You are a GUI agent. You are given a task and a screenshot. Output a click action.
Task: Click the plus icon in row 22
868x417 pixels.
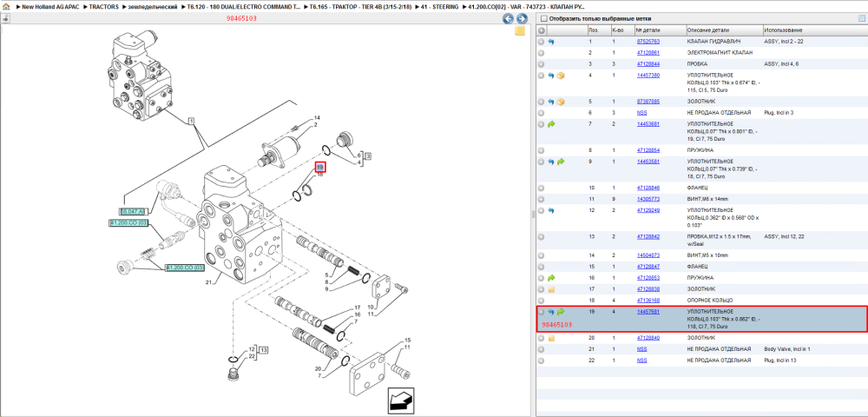(x=542, y=360)
